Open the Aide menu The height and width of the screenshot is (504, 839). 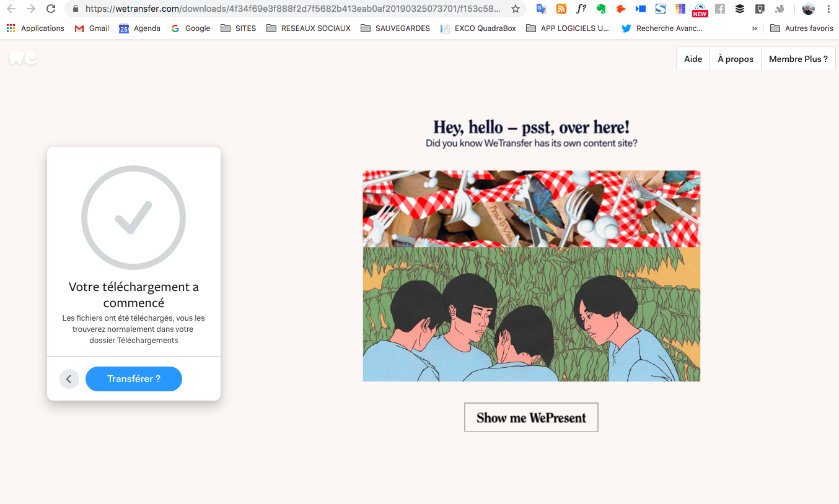(693, 59)
